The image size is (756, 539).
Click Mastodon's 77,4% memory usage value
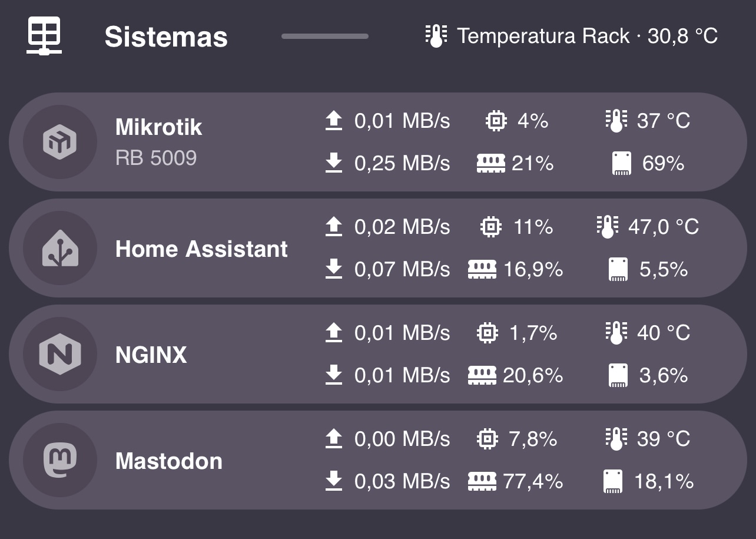point(532,482)
